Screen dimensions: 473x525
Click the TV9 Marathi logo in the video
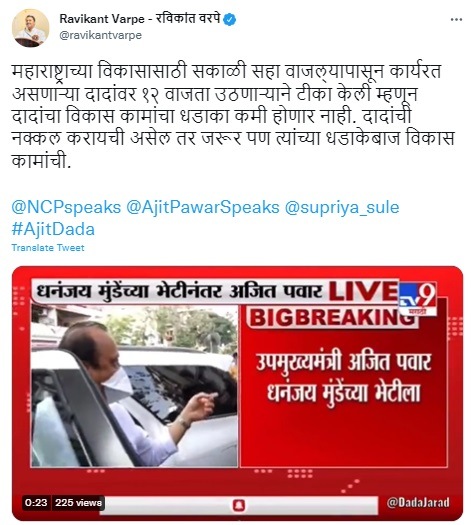[417, 299]
